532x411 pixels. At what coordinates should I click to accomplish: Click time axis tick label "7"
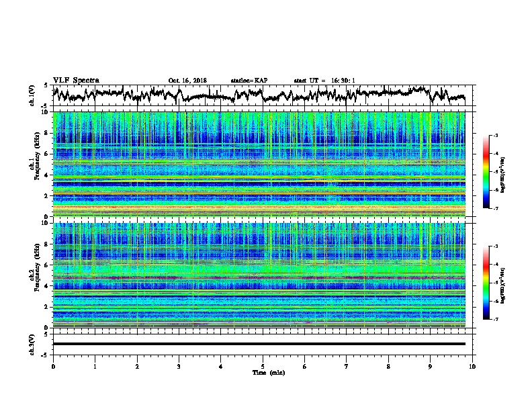point(347,367)
